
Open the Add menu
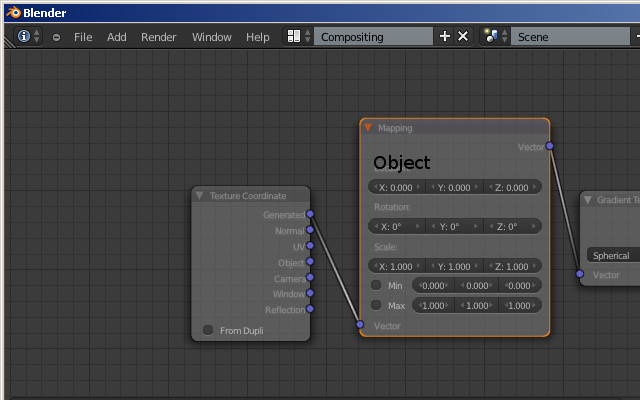coord(116,37)
